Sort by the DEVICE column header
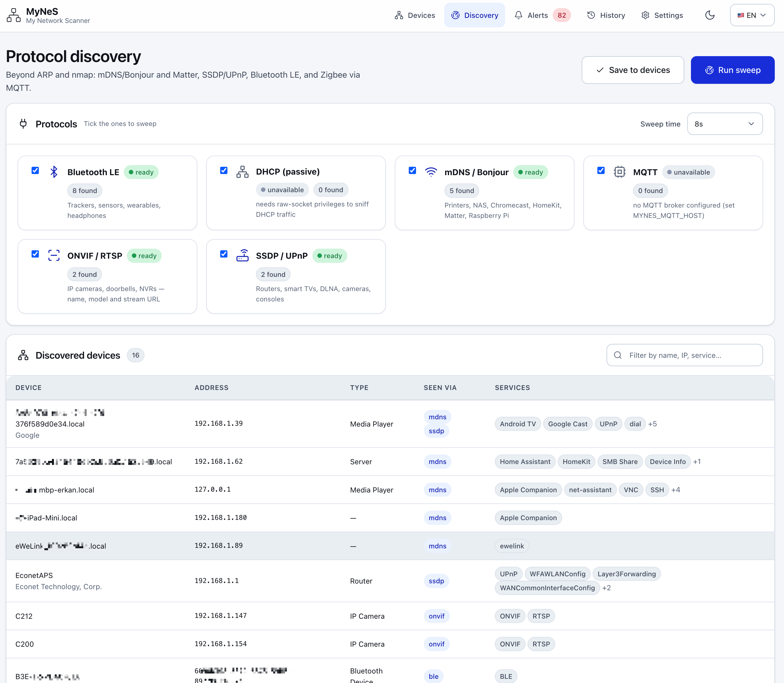 tap(28, 388)
